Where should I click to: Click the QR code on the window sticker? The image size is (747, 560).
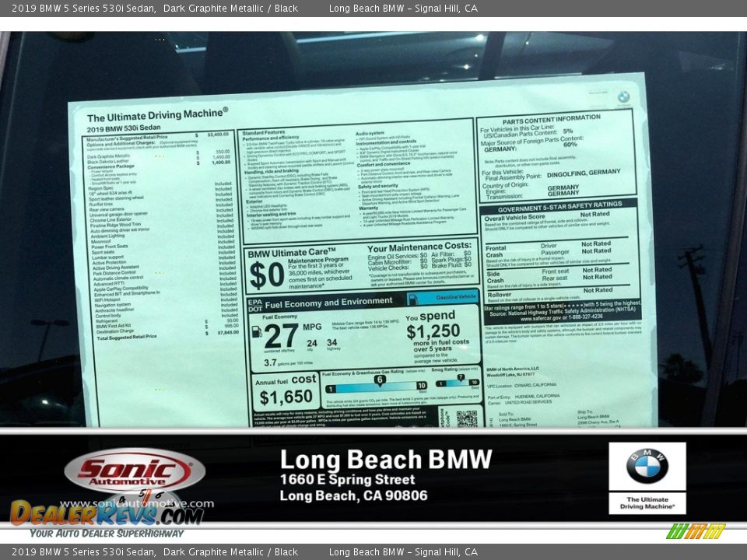coord(466,418)
